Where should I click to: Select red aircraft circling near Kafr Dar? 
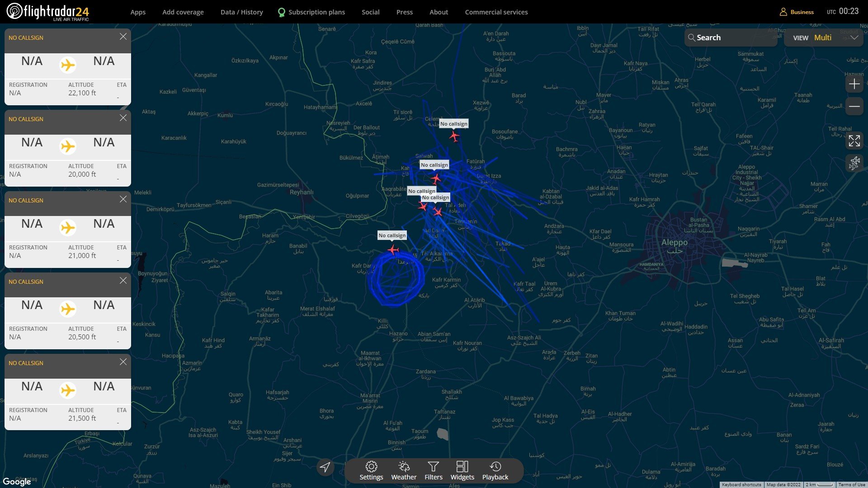(x=393, y=249)
